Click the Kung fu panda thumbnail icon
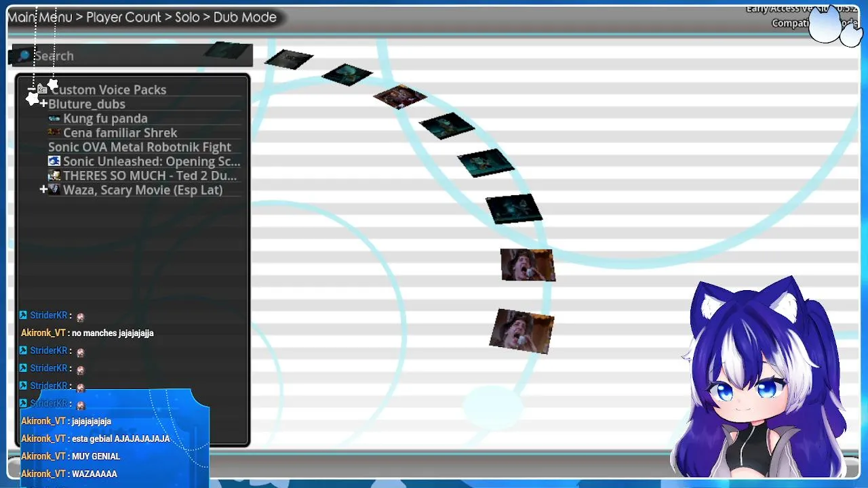The height and width of the screenshot is (488, 868). click(x=54, y=119)
